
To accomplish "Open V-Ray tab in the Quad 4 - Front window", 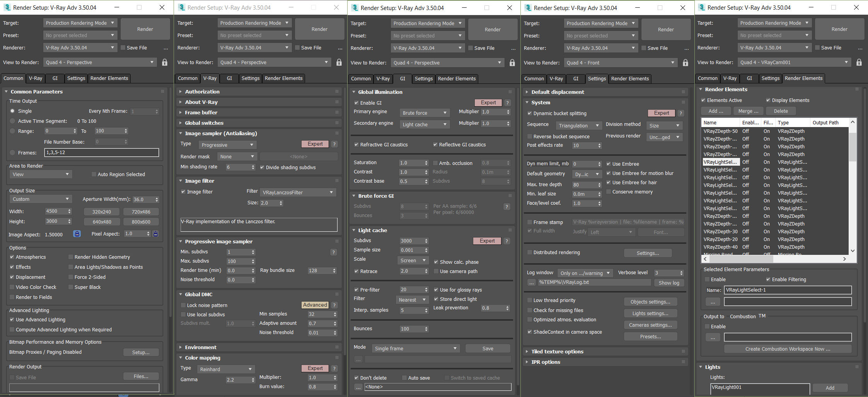I will 556,78.
